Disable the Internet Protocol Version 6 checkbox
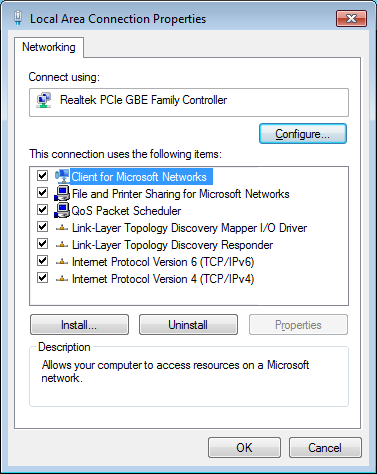The image size is (377, 474). [x=42, y=261]
